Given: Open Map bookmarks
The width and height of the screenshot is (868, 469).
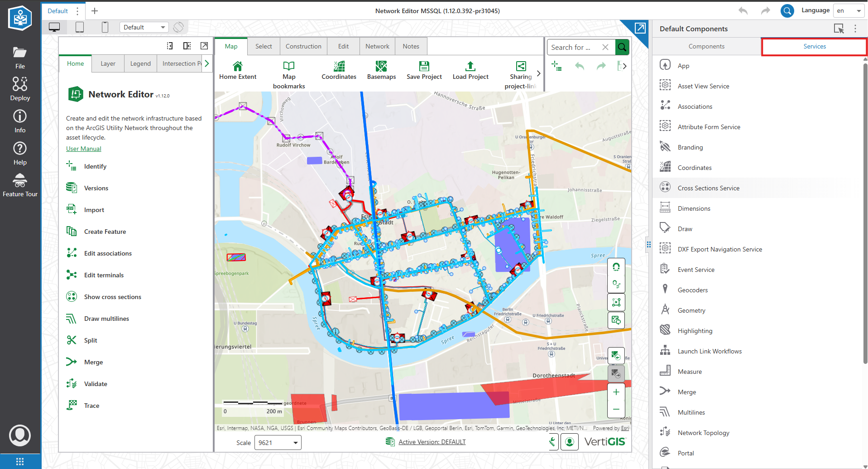Looking at the screenshot, I should (289, 75).
